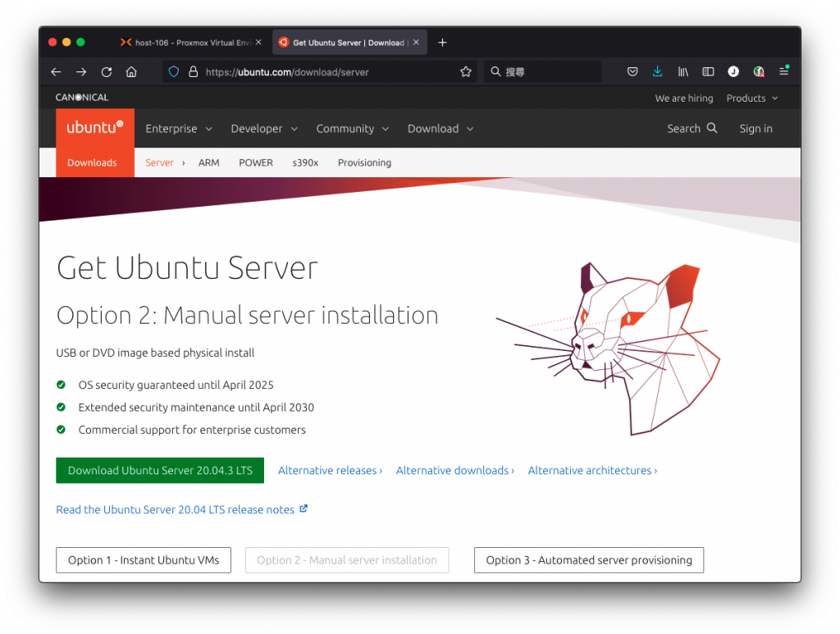Click the ubuntu logo

click(x=95, y=127)
